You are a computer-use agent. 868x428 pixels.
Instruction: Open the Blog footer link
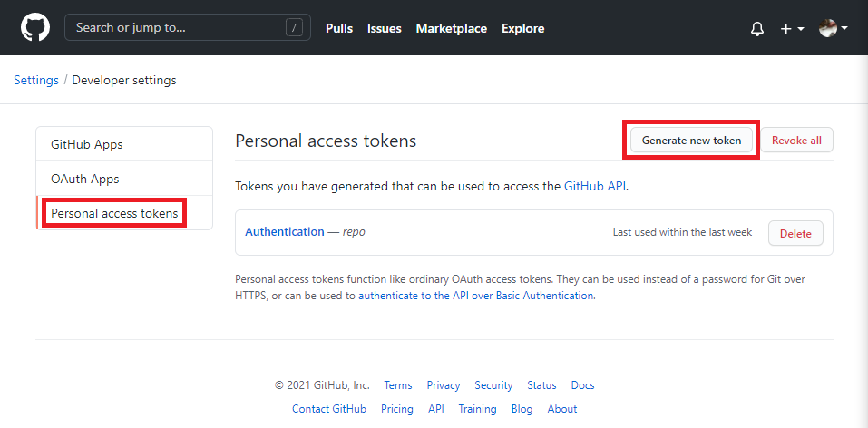point(522,409)
